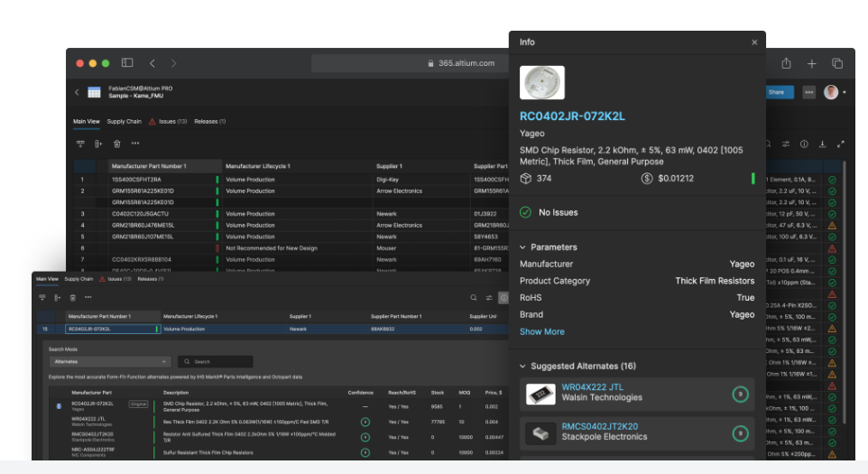This screenshot has height=474, width=868.
Task: Toggle the info panel icon in lower window
Action: pos(503,297)
